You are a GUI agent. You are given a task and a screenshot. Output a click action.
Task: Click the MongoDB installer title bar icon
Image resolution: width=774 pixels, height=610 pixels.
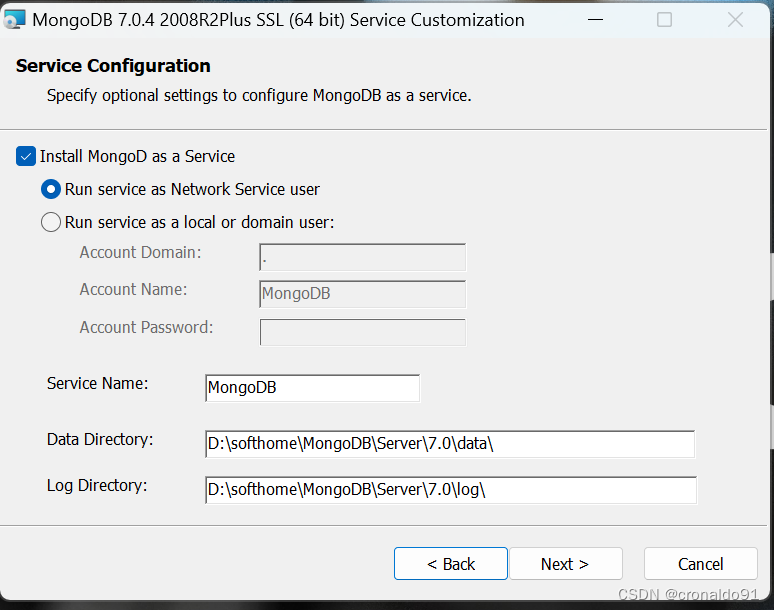(14, 20)
